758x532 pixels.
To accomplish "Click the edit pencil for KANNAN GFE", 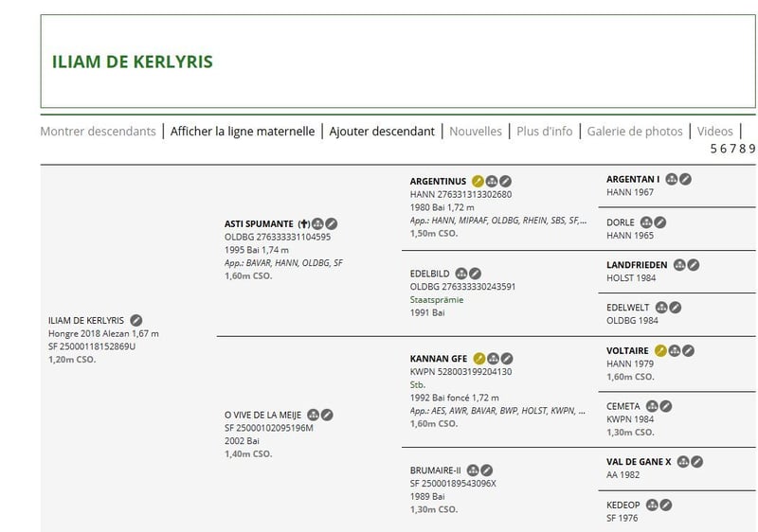I will (x=507, y=358).
